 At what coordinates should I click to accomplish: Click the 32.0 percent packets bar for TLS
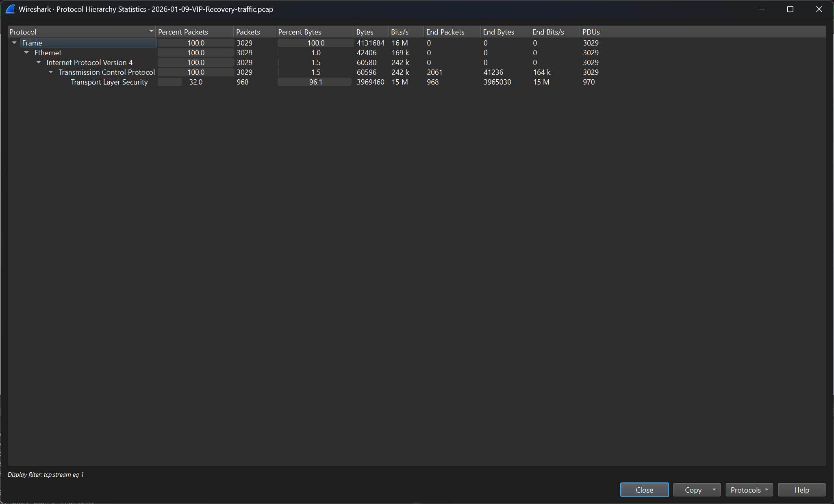tap(195, 82)
